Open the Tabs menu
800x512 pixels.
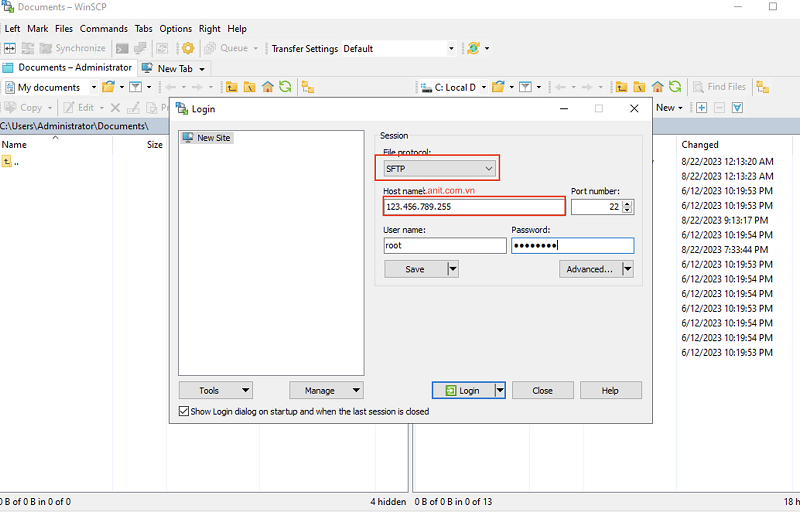click(143, 29)
